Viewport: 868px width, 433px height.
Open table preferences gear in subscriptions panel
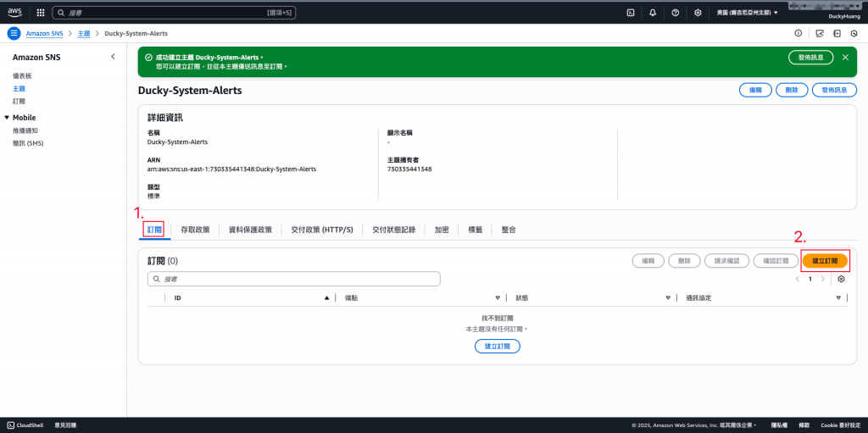coord(842,279)
